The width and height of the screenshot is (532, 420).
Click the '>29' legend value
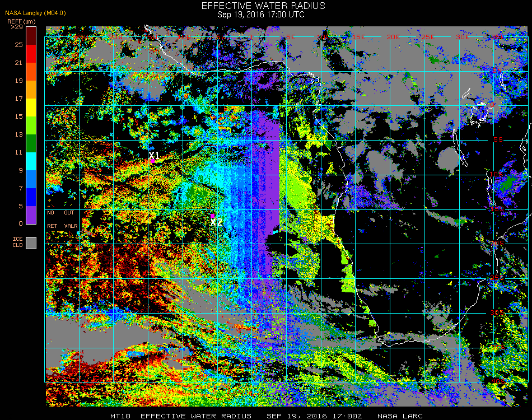pyautogui.click(x=17, y=27)
